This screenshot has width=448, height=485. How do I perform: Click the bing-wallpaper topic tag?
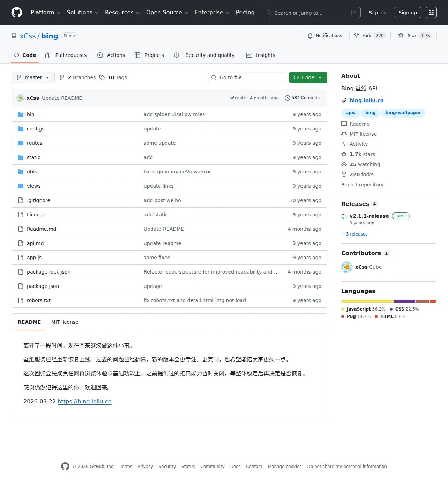[403, 113]
